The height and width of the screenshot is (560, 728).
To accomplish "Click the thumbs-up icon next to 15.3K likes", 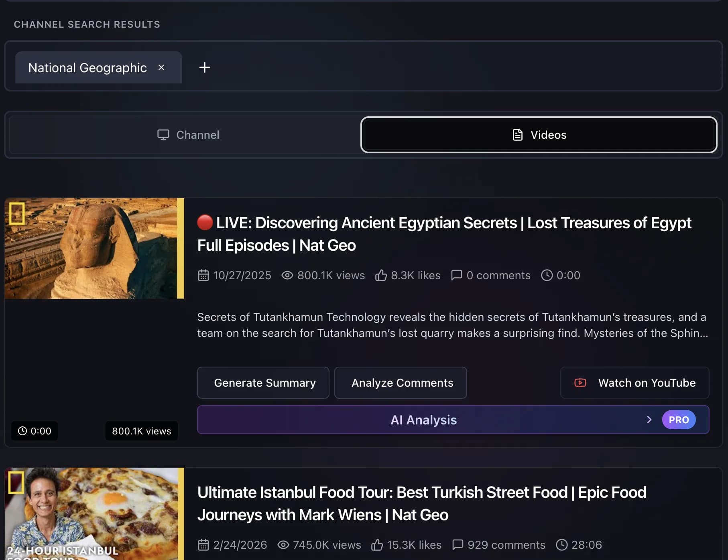I will pyautogui.click(x=377, y=545).
